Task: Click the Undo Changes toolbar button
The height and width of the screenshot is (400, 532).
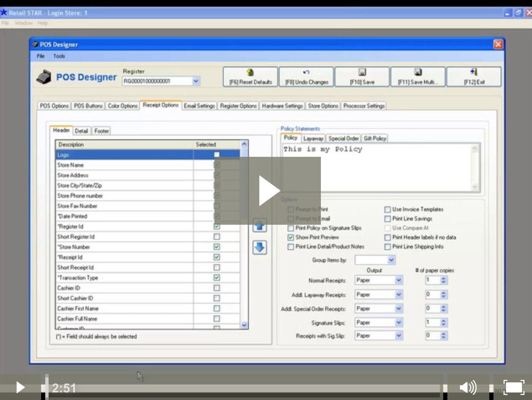Action: click(x=307, y=77)
